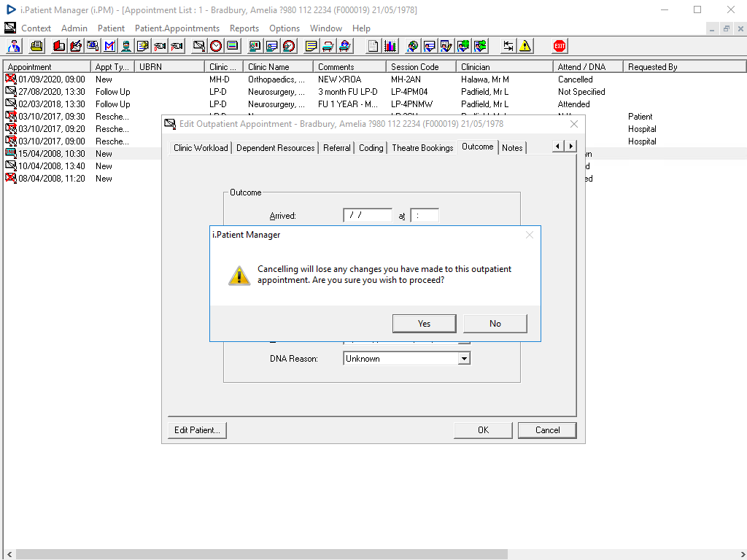Click Cancel in the Edit Outpatient Appointment dialog
The width and height of the screenshot is (747, 560).
click(547, 430)
